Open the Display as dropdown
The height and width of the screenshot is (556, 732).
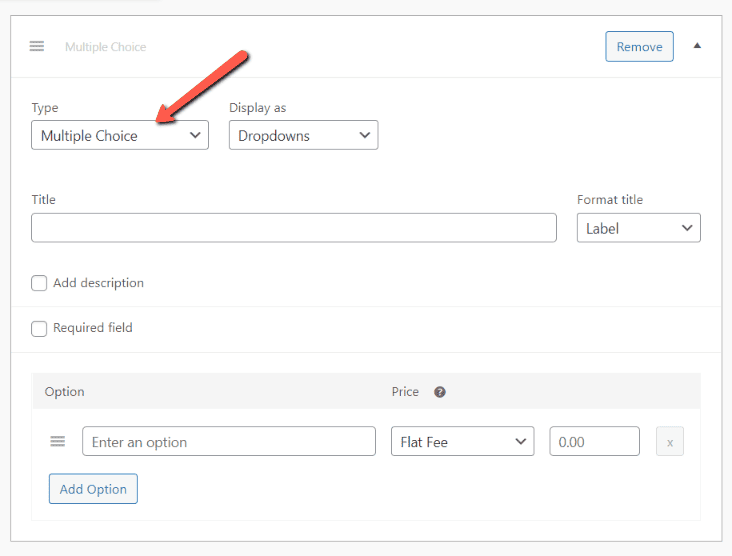click(x=303, y=136)
